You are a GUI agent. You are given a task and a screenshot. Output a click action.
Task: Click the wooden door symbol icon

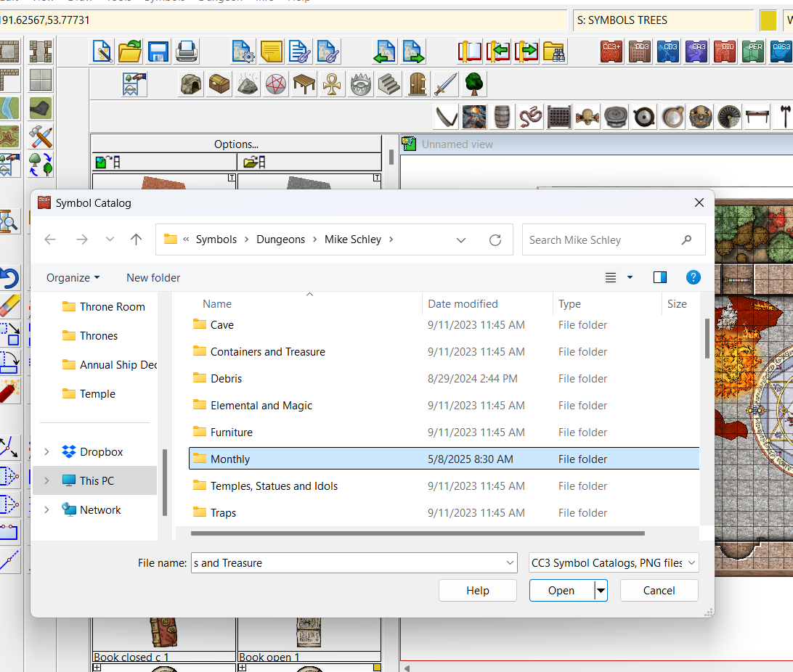[417, 84]
